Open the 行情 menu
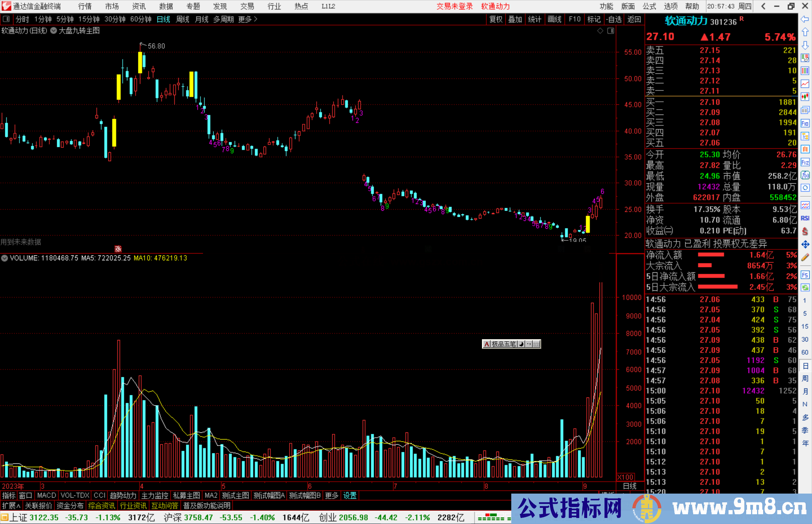Screen dimensions: 812x524 point(85,6)
